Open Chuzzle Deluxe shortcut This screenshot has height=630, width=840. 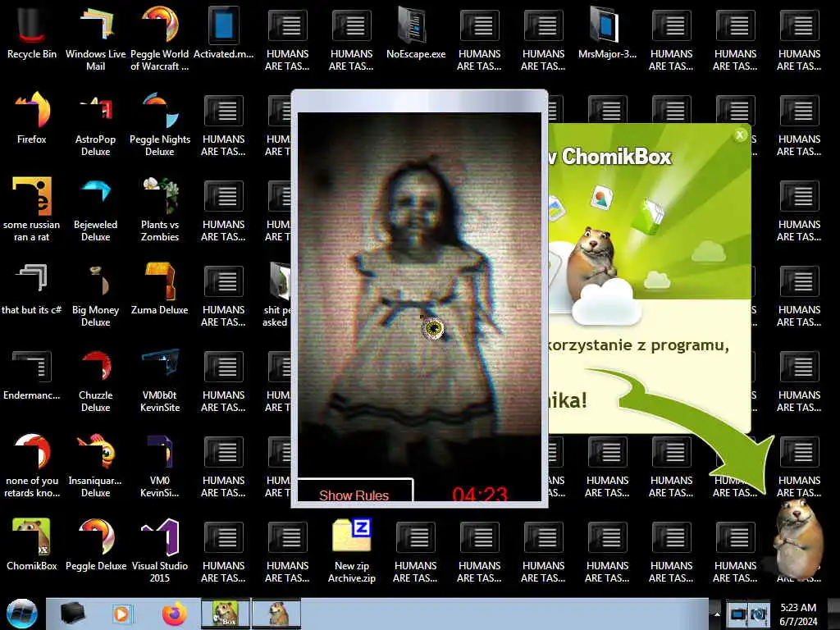point(95,381)
